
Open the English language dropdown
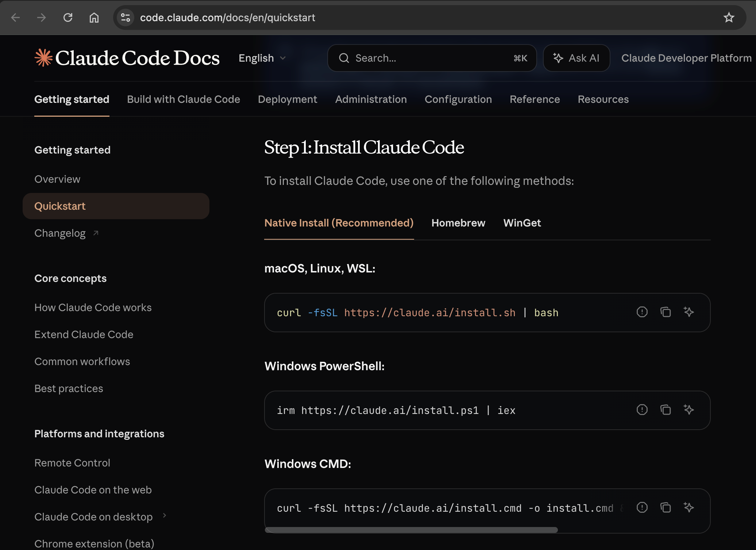[262, 58]
